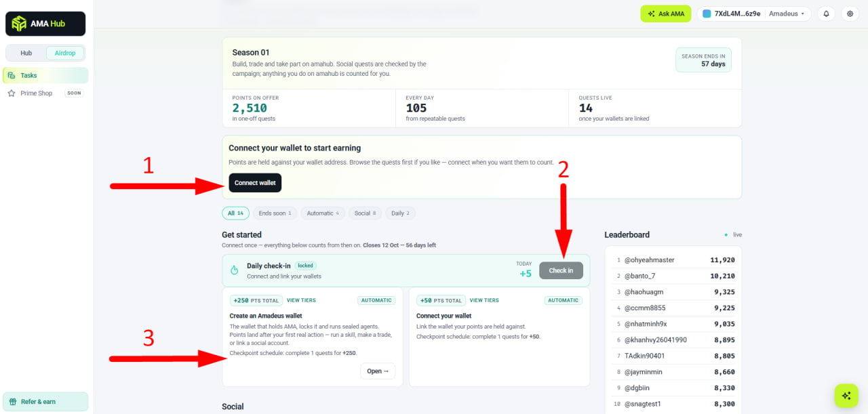Viewport: 868px width, 414px height.
Task: Click the locked badge on Daily check-in
Action: (x=305, y=266)
